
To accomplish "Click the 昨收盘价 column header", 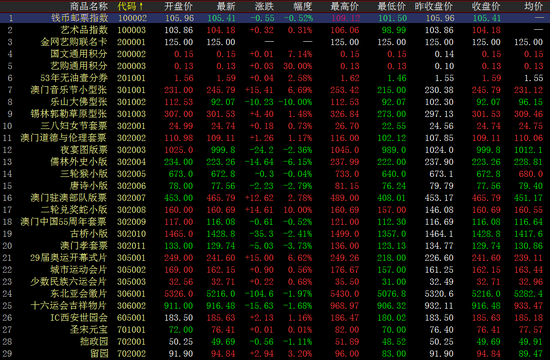I will [x=434, y=6].
